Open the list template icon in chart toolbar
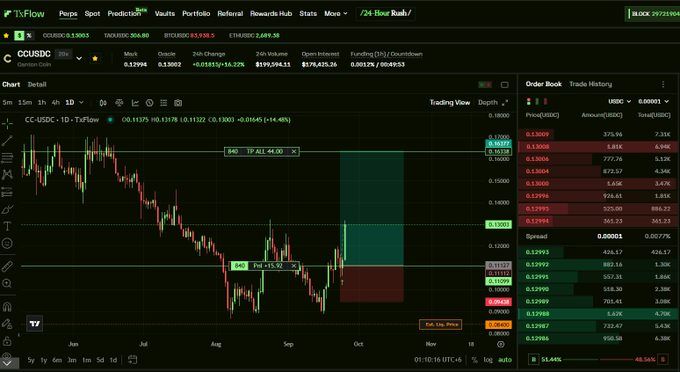Viewport: 680px width, 372px height. click(x=163, y=103)
